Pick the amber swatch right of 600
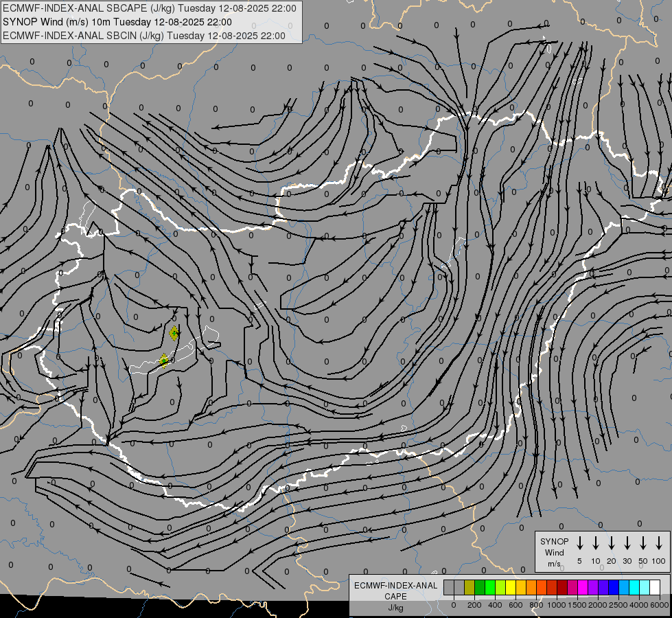The width and height of the screenshot is (672, 618). coord(521,587)
